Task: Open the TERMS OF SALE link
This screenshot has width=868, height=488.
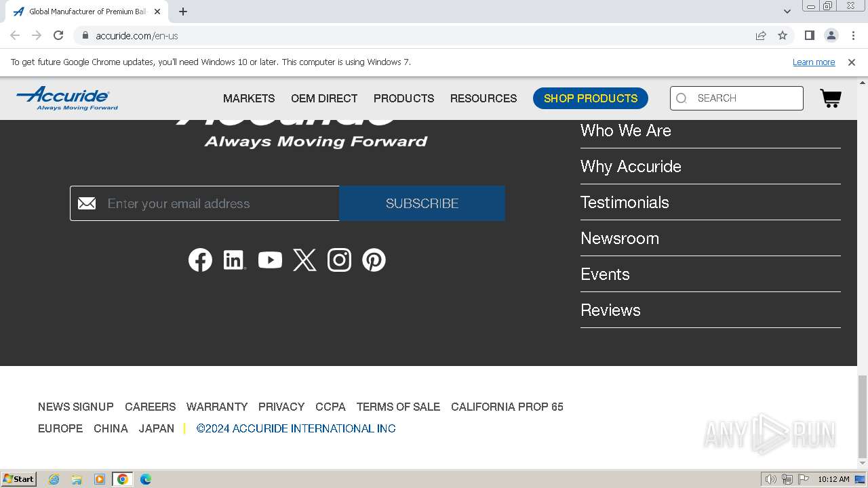Action: (x=398, y=407)
